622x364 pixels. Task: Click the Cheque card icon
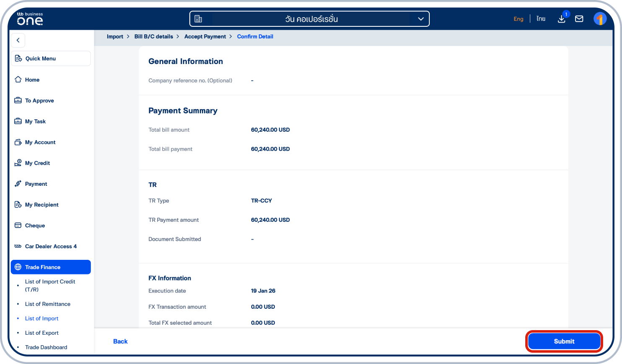[18, 226]
